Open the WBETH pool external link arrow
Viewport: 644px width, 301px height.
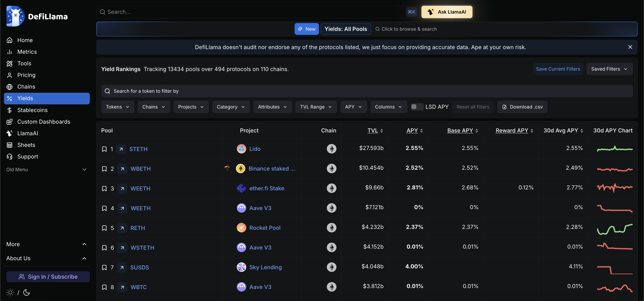coord(122,169)
